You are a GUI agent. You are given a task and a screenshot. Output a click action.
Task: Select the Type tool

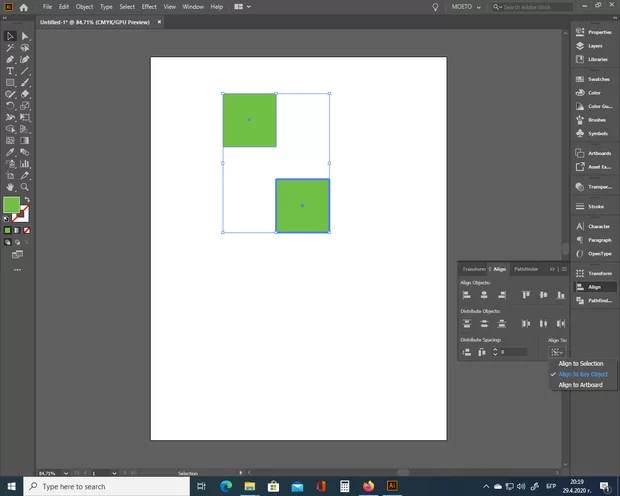(10, 71)
